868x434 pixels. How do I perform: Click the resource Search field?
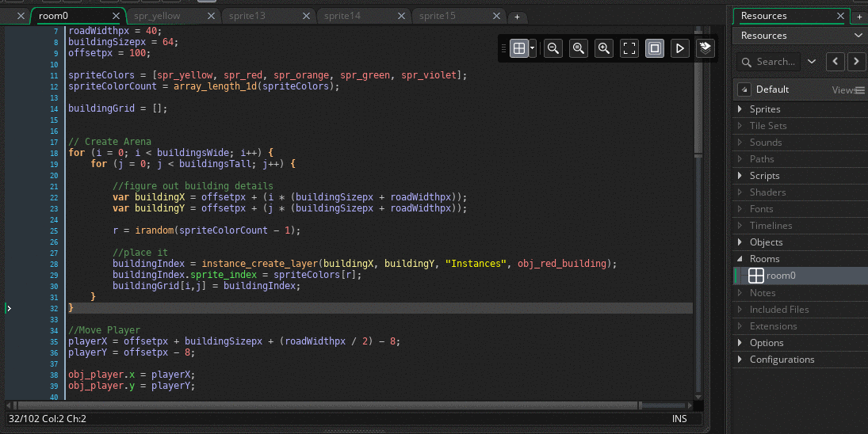[x=770, y=61]
